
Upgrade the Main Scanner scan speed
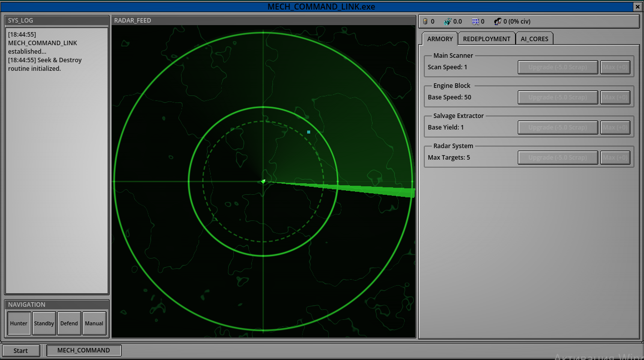pyautogui.click(x=558, y=67)
